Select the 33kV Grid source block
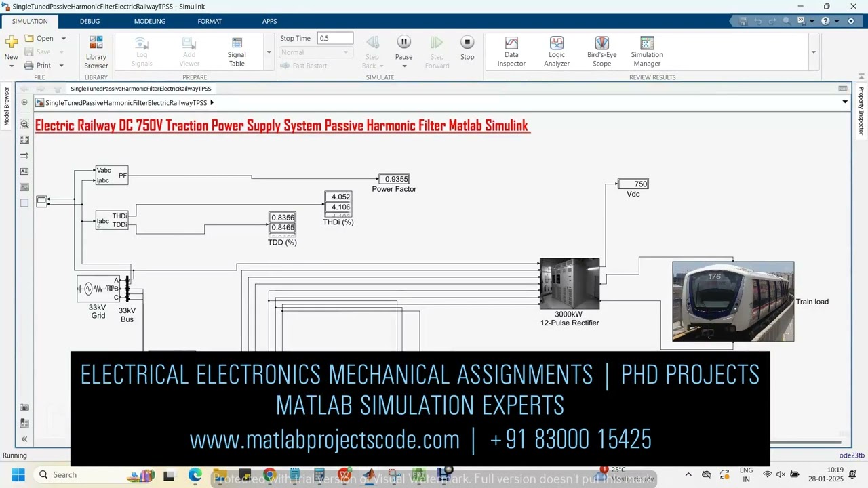Image resolution: width=868 pixels, height=488 pixels. pyautogui.click(x=98, y=289)
